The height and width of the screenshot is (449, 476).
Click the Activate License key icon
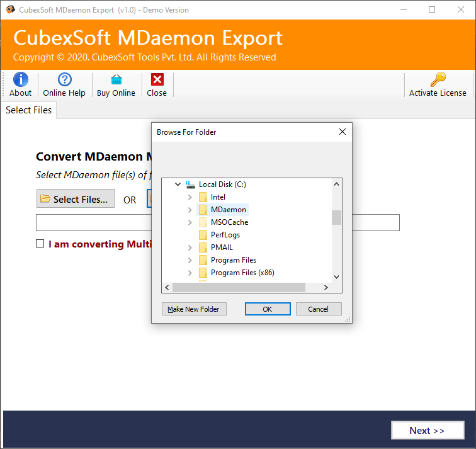click(x=438, y=80)
